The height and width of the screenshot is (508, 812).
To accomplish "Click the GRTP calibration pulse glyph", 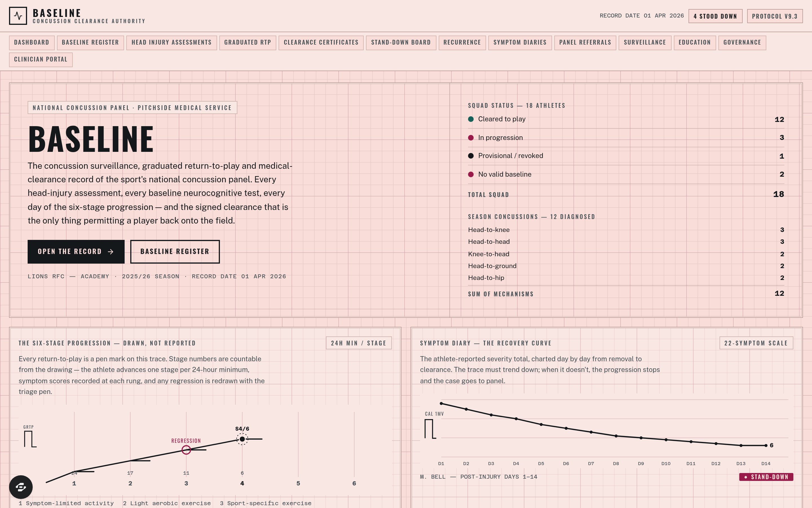I will click(30, 439).
